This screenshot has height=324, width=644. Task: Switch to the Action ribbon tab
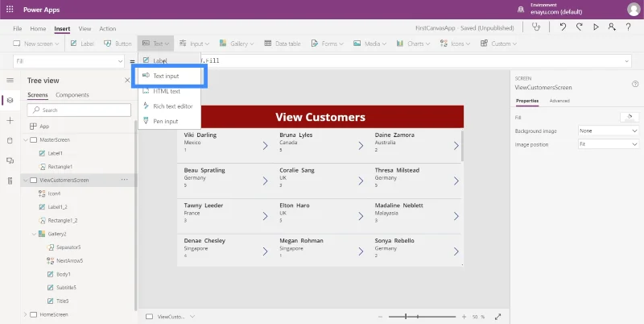[x=108, y=28]
